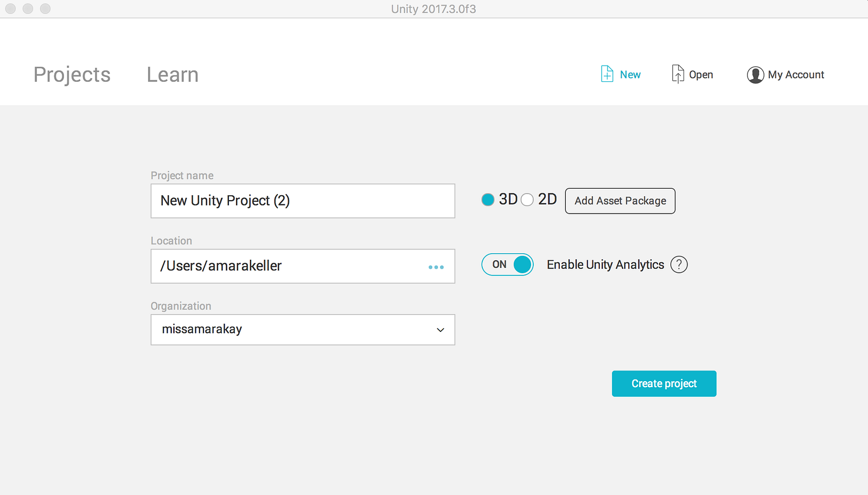This screenshot has height=495, width=868.
Task: Expand the Organization dropdown chevron
Action: pyautogui.click(x=441, y=330)
